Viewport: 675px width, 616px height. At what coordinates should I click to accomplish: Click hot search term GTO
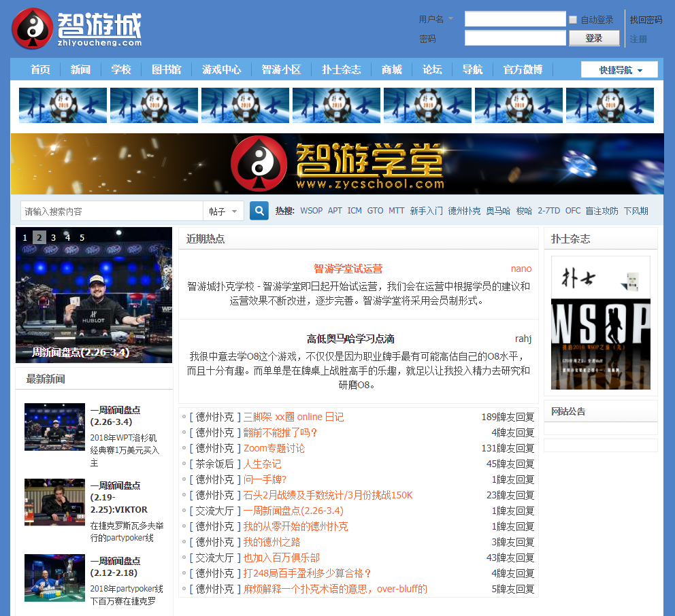(376, 211)
